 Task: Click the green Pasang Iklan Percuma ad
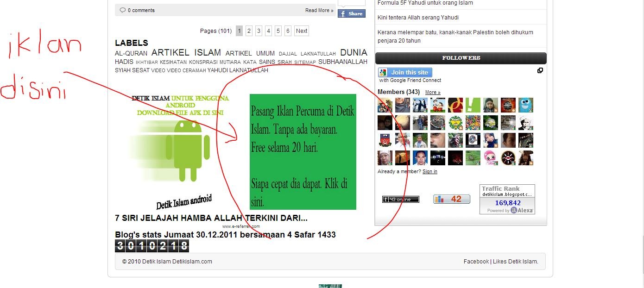(303, 151)
